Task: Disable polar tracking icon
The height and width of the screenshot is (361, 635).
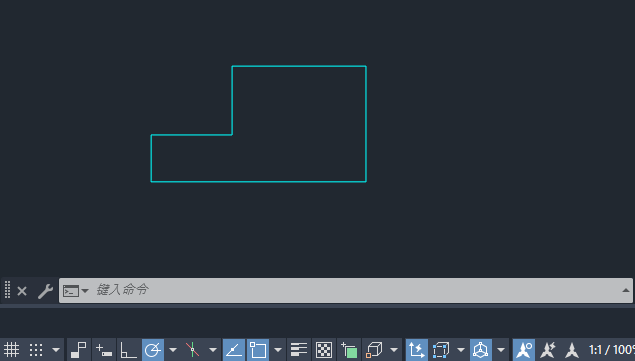Action: click(153, 350)
